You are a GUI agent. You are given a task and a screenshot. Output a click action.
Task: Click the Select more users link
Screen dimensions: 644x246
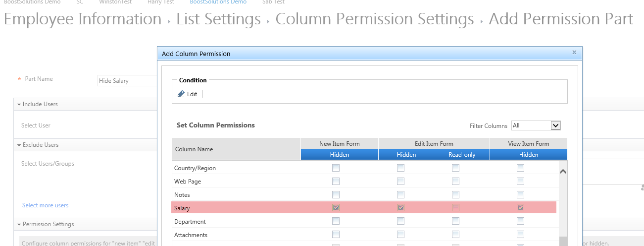tap(45, 205)
